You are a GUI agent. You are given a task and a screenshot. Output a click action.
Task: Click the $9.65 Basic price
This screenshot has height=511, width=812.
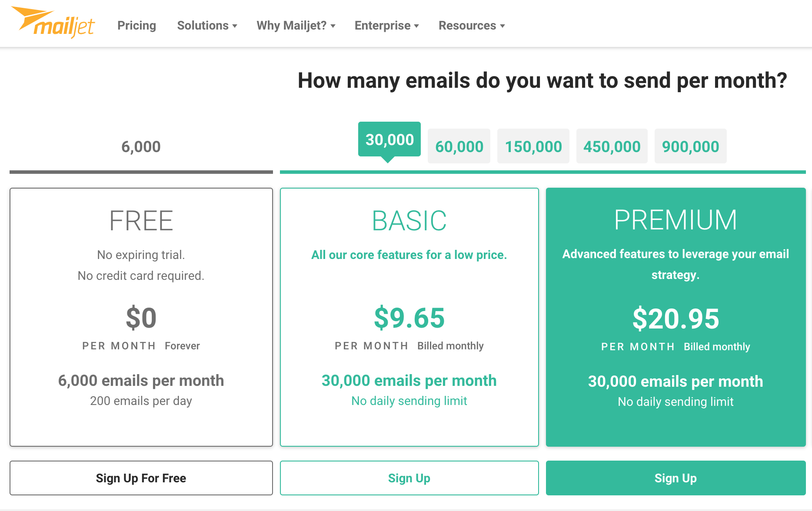pyautogui.click(x=409, y=318)
